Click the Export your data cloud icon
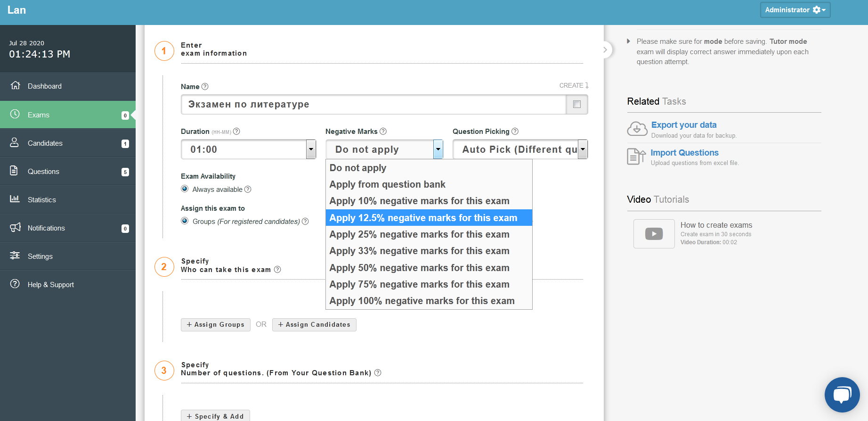Viewport: 868px width, 421px height. [x=637, y=129]
